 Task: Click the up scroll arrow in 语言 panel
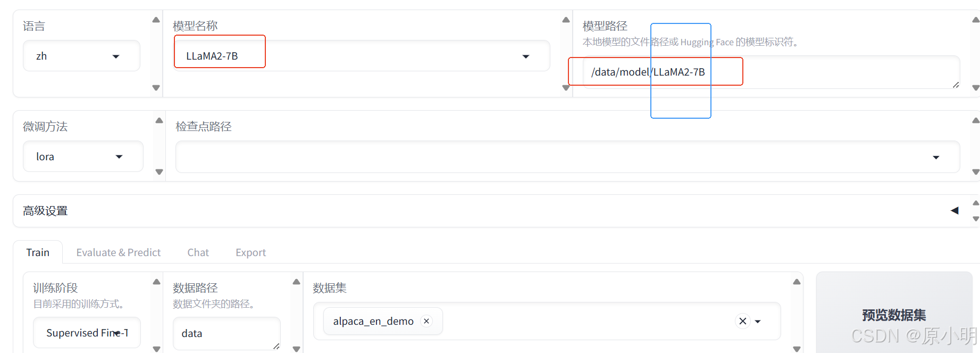point(156,20)
